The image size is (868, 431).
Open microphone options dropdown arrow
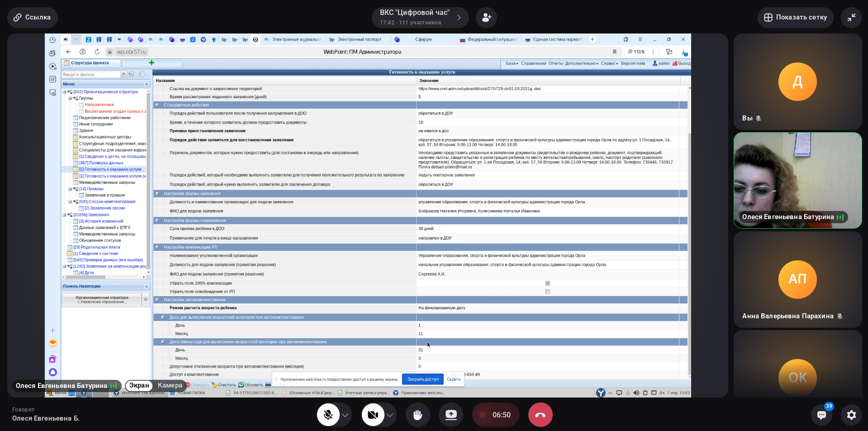[345, 415]
